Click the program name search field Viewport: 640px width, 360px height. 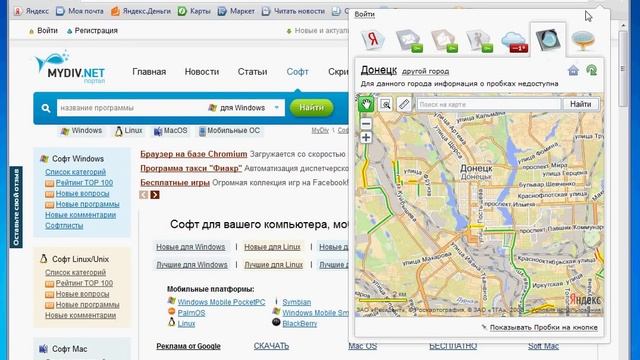pos(131,108)
